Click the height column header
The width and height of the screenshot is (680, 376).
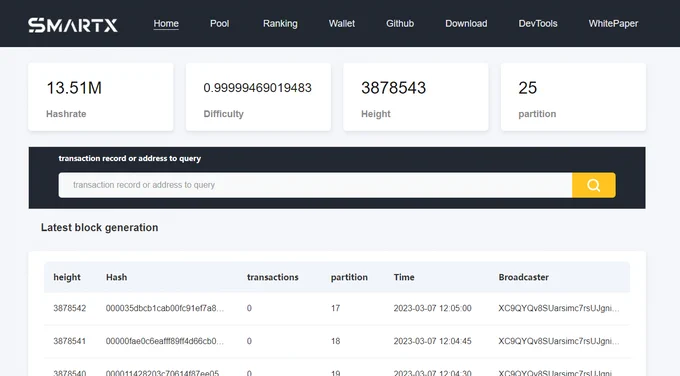coord(67,277)
